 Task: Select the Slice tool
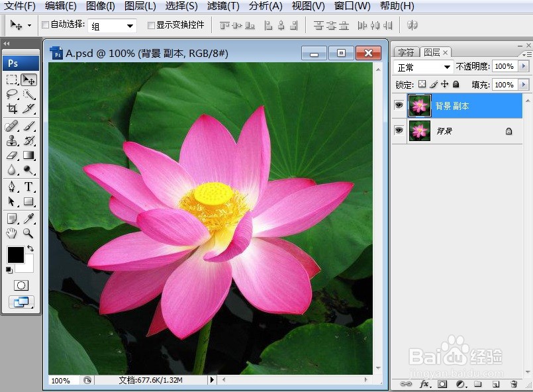[28, 109]
